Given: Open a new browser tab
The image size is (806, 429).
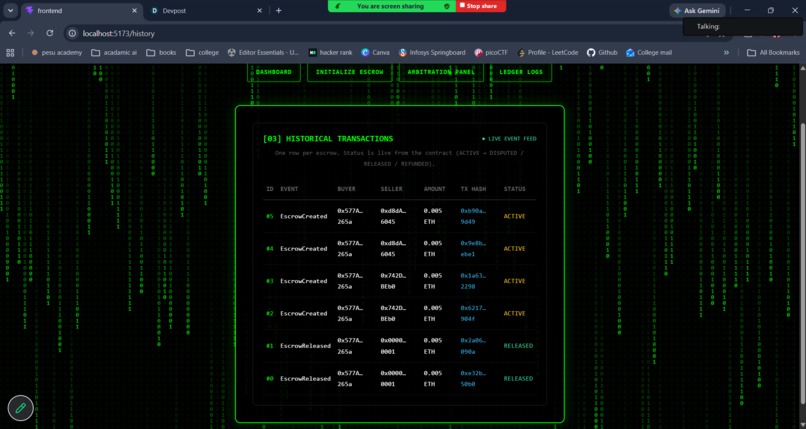Looking at the screenshot, I should (x=279, y=10).
